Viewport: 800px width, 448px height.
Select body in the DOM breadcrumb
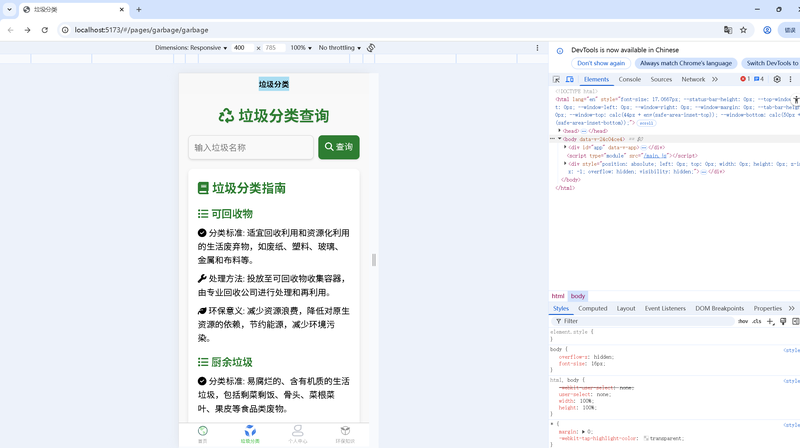(578, 296)
